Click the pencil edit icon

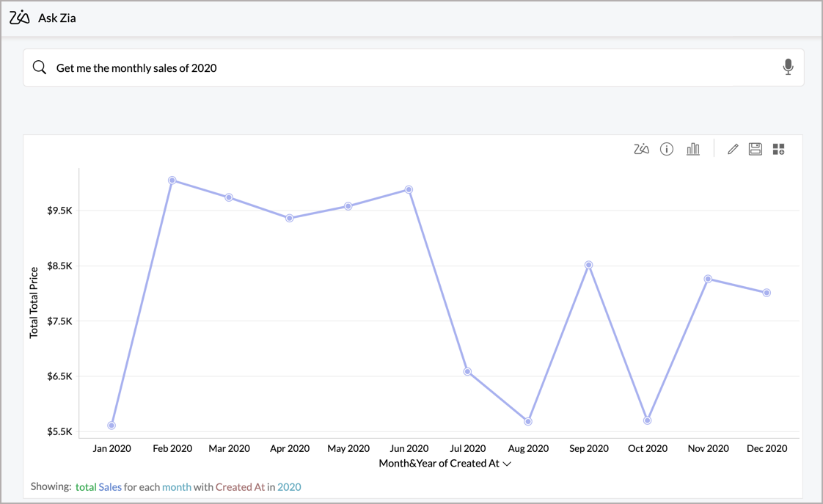(x=732, y=150)
